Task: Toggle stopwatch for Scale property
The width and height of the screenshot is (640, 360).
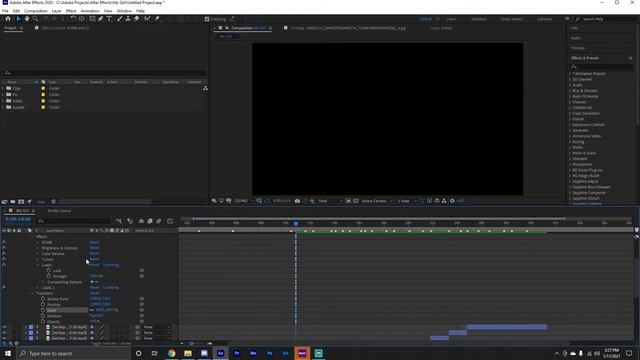Action: tap(43, 310)
